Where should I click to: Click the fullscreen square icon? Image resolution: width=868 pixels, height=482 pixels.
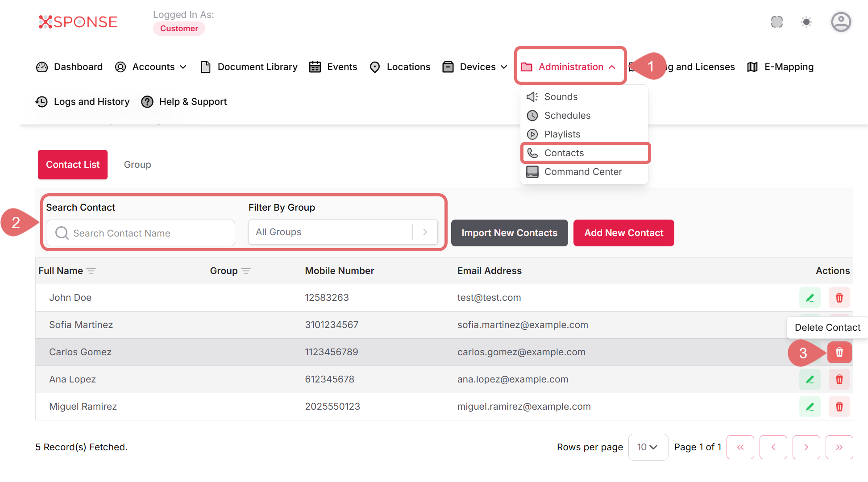pos(777,22)
